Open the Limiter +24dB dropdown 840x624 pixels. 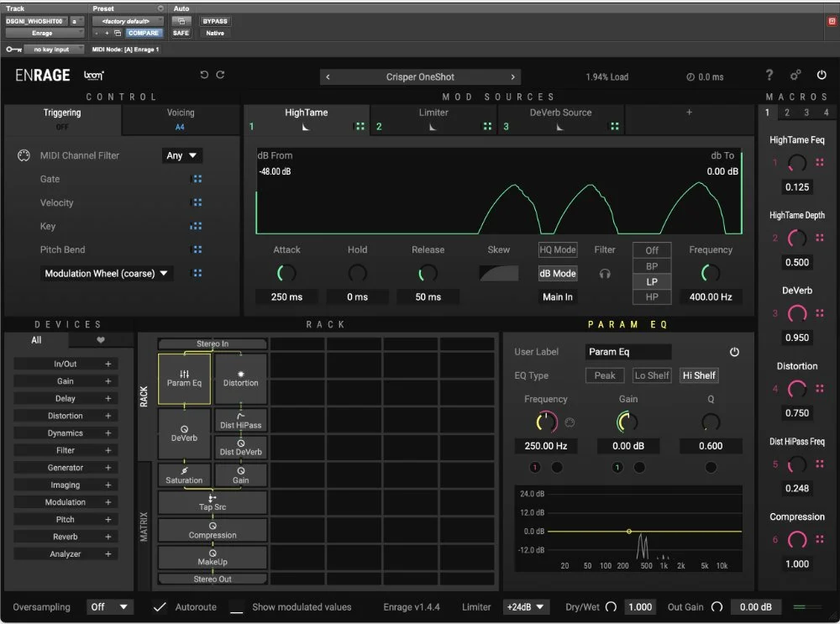526,607
